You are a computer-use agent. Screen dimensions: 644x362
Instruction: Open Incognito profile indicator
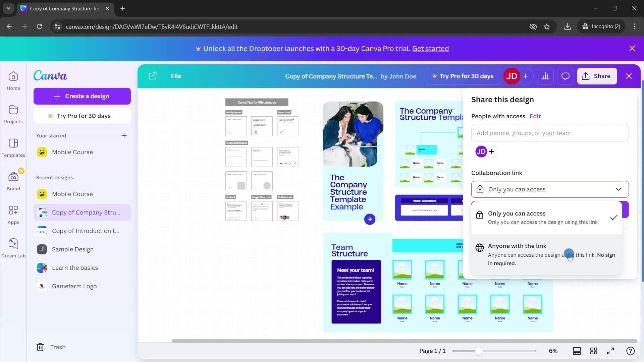pyautogui.click(x=601, y=26)
